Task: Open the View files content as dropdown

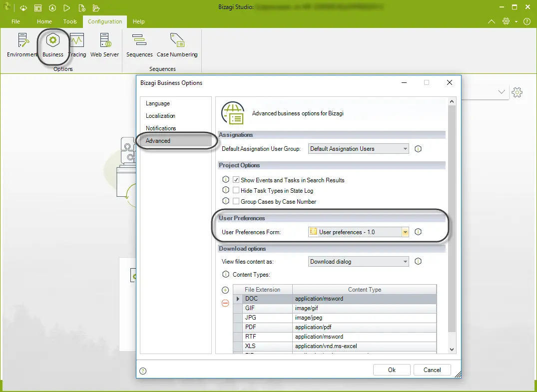Action: (x=359, y=262)
